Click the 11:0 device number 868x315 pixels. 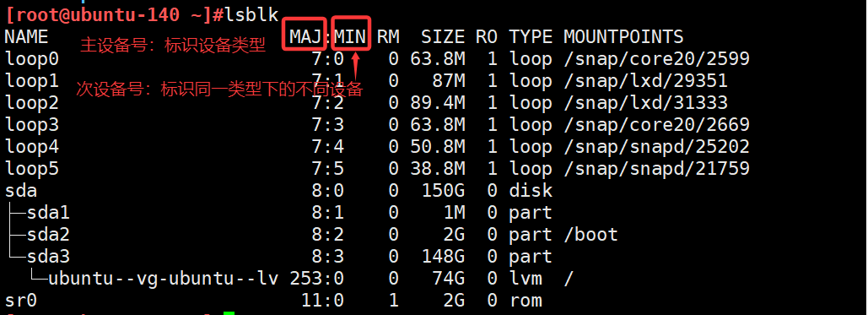coord(323,300)
